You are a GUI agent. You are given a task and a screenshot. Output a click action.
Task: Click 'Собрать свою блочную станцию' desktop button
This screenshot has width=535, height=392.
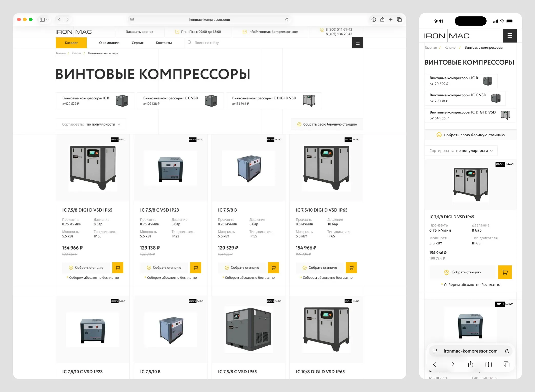(327, 124)
